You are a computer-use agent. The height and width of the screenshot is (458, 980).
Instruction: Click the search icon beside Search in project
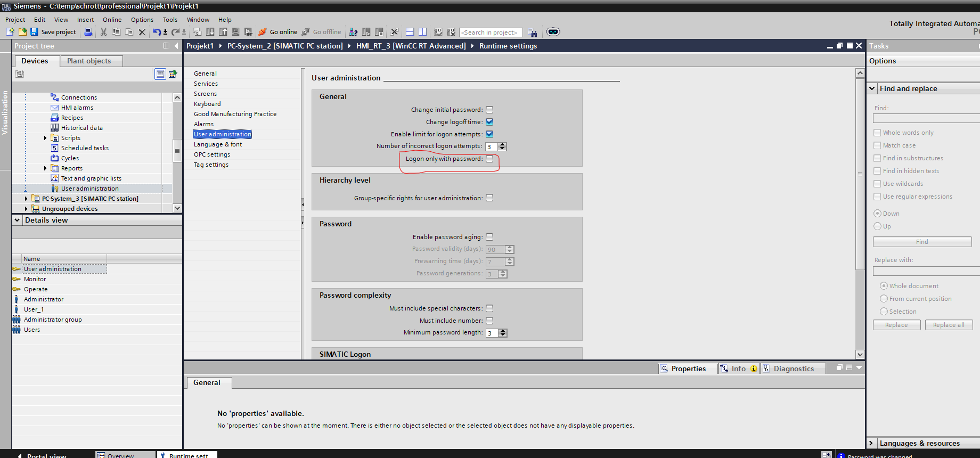click(x=532, y=32)
